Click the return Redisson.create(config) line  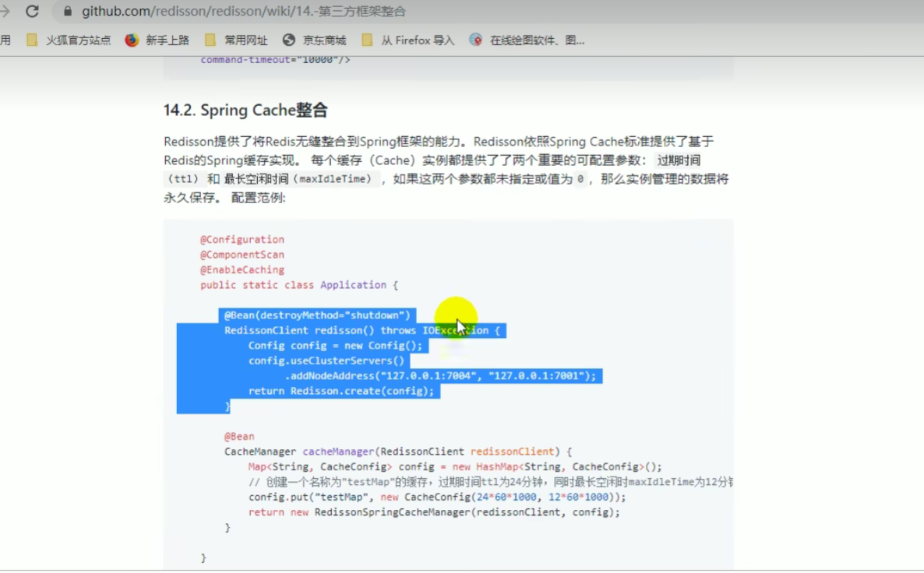click(341, 391)
